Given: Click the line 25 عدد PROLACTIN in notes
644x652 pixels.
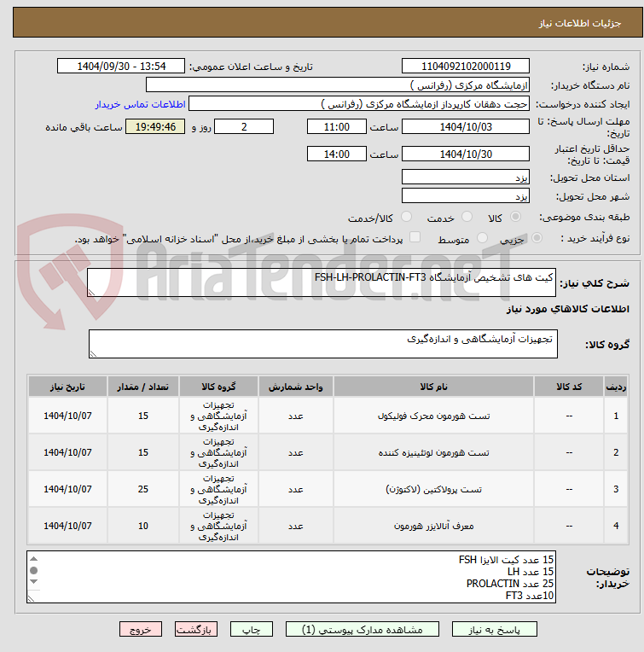Looking at the screenshot, I should (510, 584).
